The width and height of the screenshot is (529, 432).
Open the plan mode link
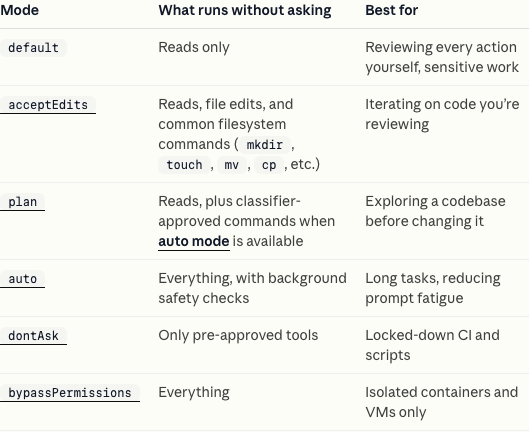22,202
